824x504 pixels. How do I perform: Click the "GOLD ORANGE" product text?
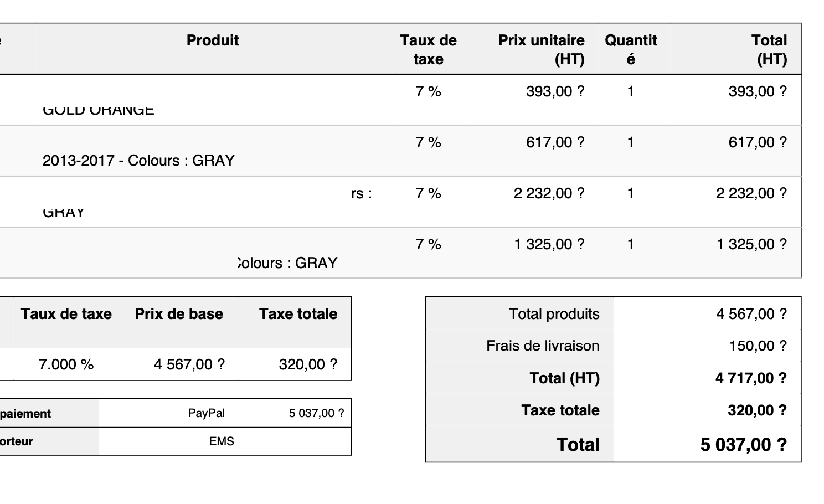98,111
